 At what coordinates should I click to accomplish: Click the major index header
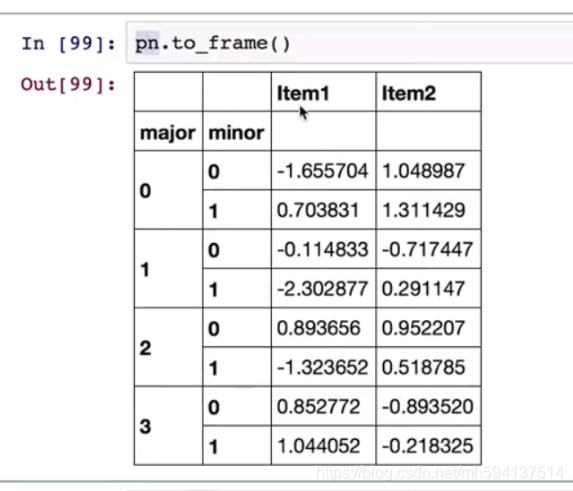tap(168, 133)
